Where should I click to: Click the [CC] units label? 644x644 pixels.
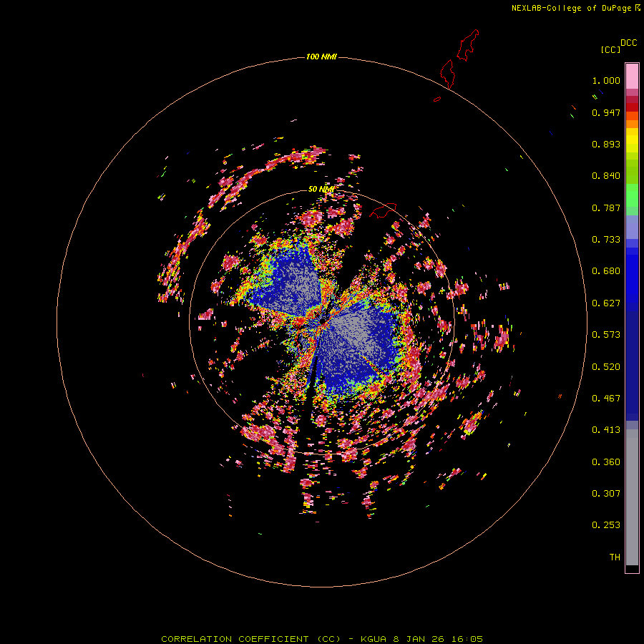610,49
